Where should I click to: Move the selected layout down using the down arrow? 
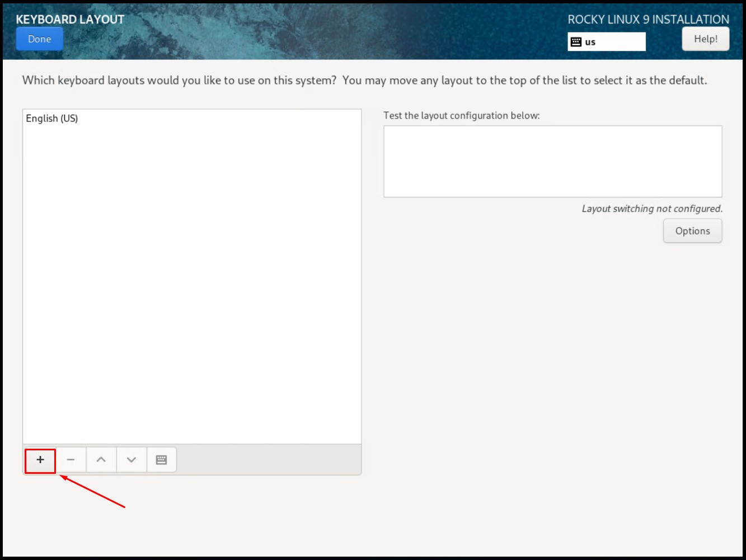[132, 460]
